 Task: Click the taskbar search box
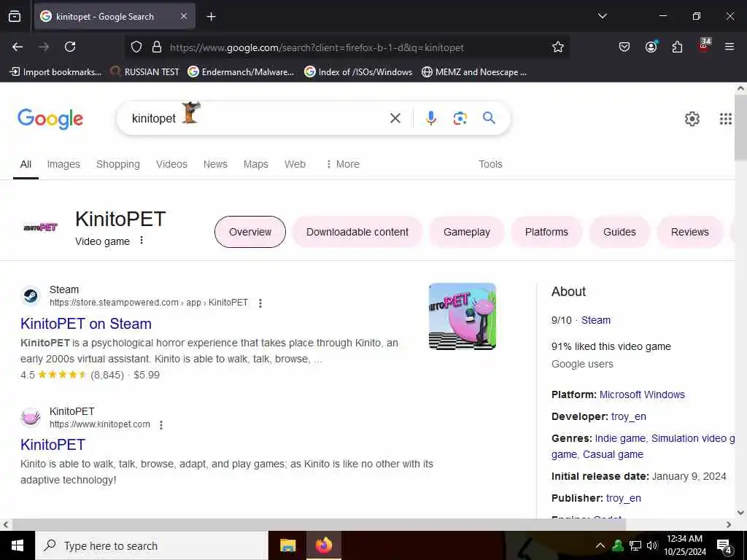pos(152,545)
